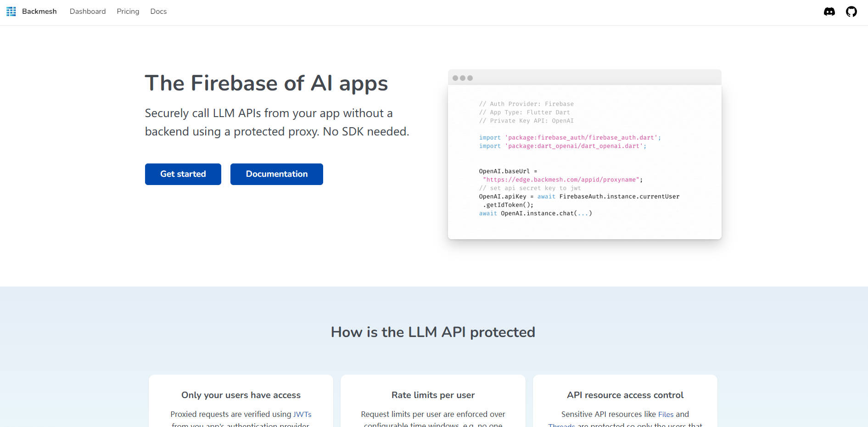The image size is (868, 427).
Task: Click 'How is the LLM API protected' heading
Action: (433, 332)
